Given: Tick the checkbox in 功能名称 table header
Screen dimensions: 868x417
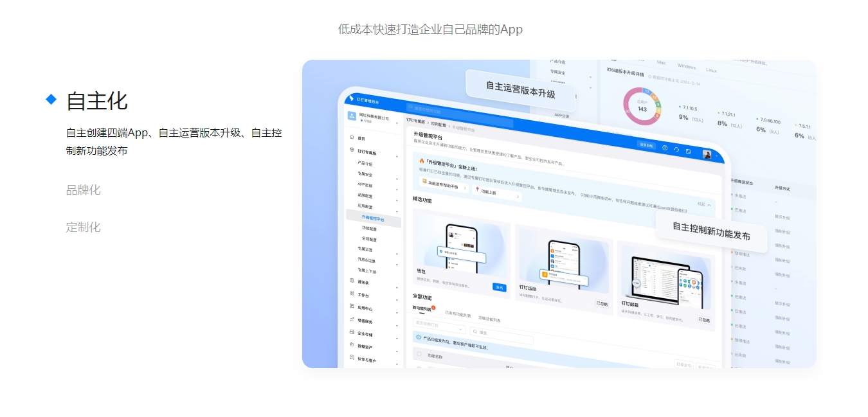Looking at the screenshot, I should pos(419,354).
